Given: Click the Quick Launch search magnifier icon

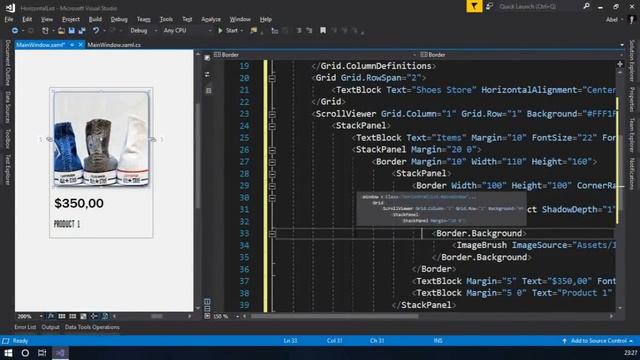Looking at the screenshot, I should pos(586,6).
